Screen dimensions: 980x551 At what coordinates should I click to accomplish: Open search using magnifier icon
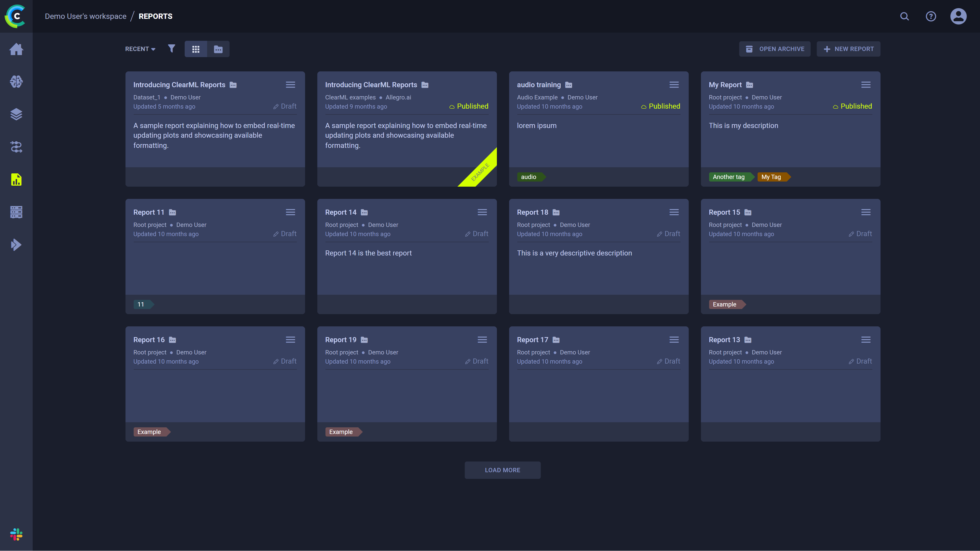[904, 16]
